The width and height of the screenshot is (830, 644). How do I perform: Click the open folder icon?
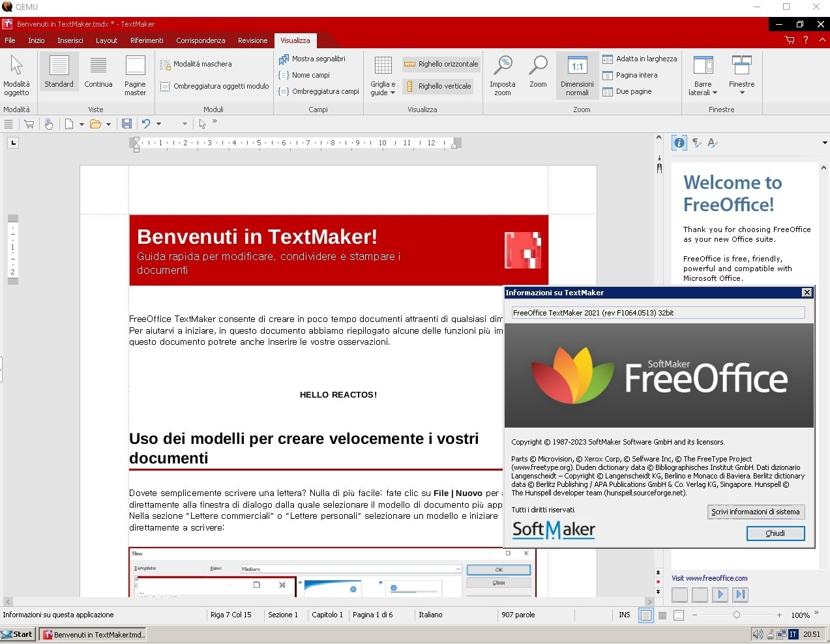click(96, 124)
